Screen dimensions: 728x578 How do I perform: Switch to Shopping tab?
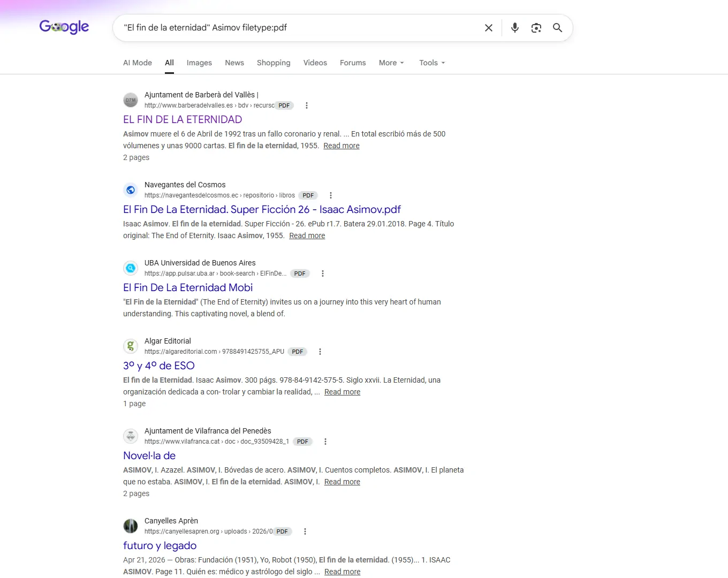274,63
